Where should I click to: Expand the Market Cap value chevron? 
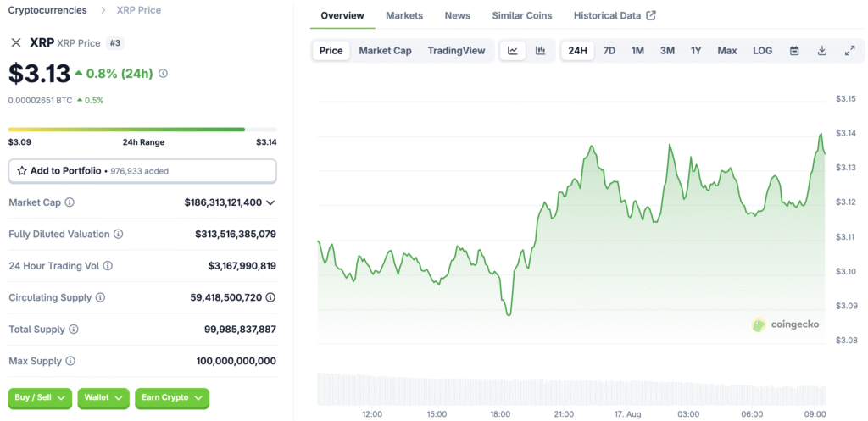[x=270, y=202]
